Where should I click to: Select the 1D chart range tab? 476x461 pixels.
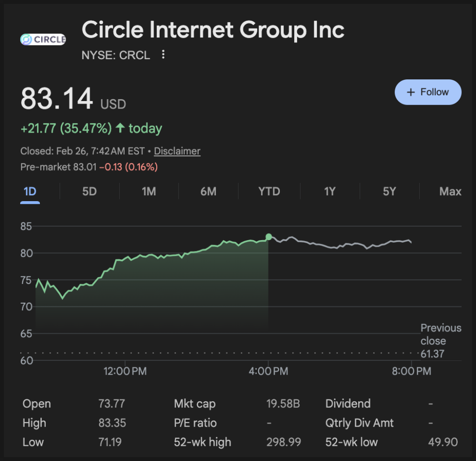(30, 191)
